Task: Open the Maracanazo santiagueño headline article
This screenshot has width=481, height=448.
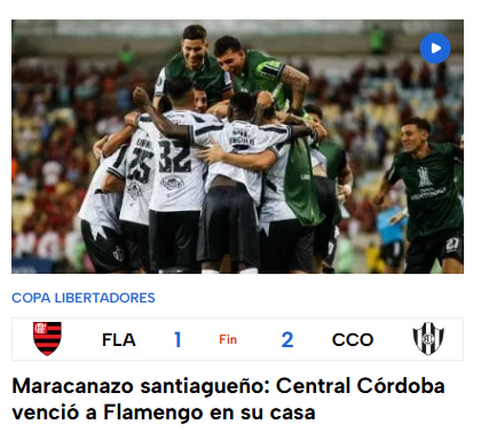Action: click(228, 399)
